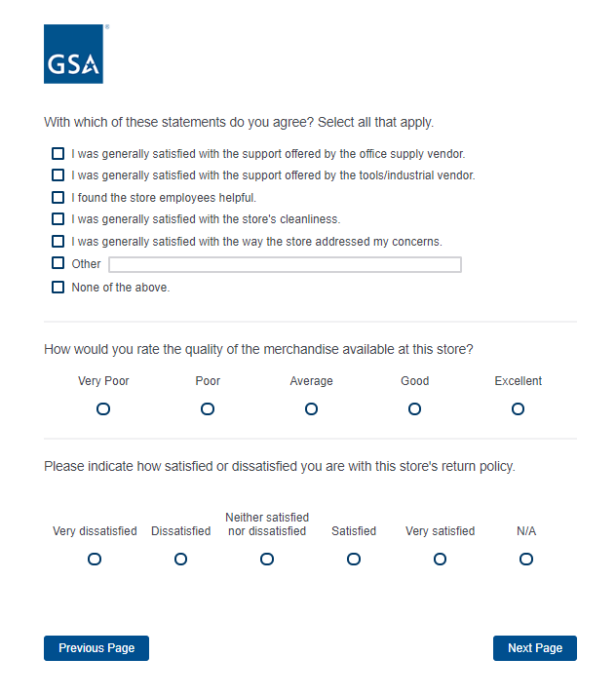The height and width of the screenshot is (697, 616).
Task: Choose 'Neither satisfied nor dissatisfied' for return policy
Action: tap(267, 560)
